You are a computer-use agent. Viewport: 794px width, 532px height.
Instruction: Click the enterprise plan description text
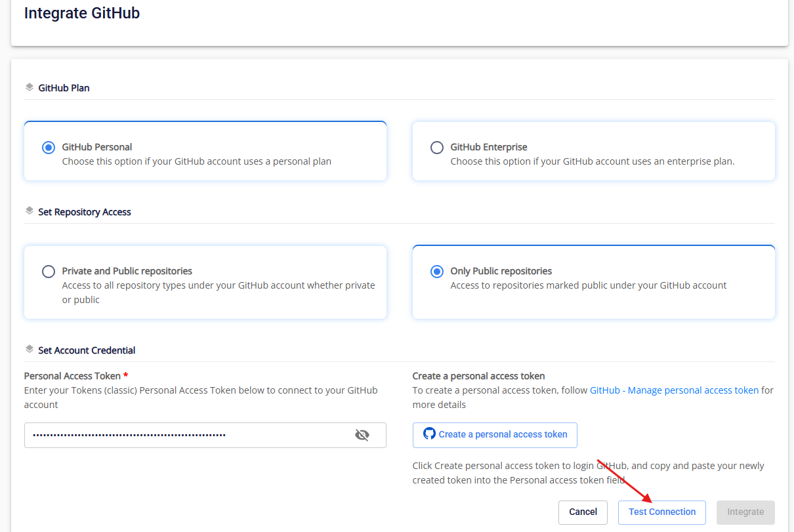pos(592,161)
